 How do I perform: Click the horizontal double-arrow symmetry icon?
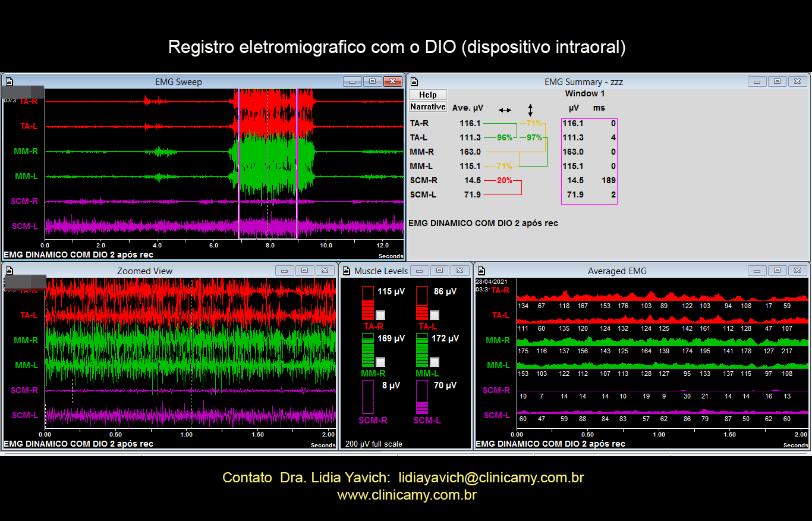click(505, 110)
